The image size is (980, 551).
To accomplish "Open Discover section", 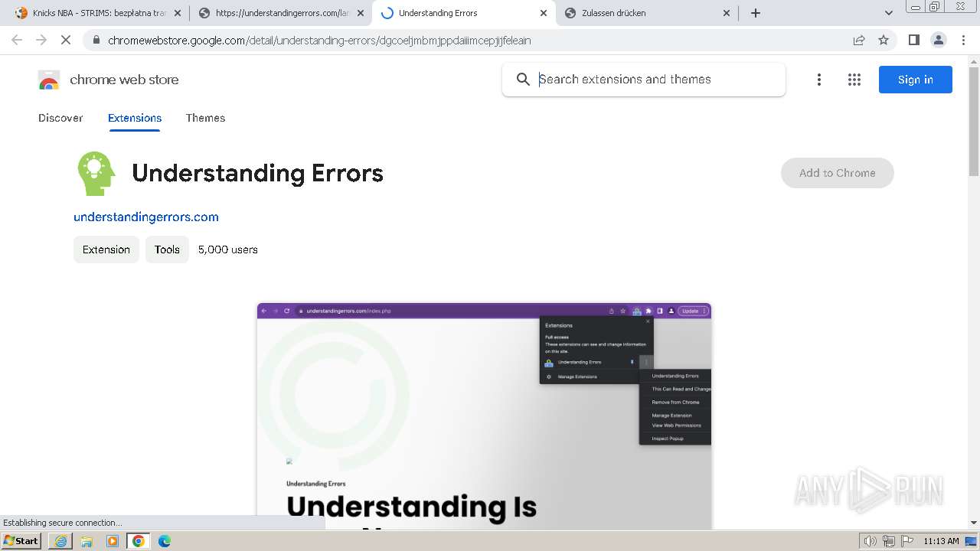I will pyautogui.click(x=60, y=118).
